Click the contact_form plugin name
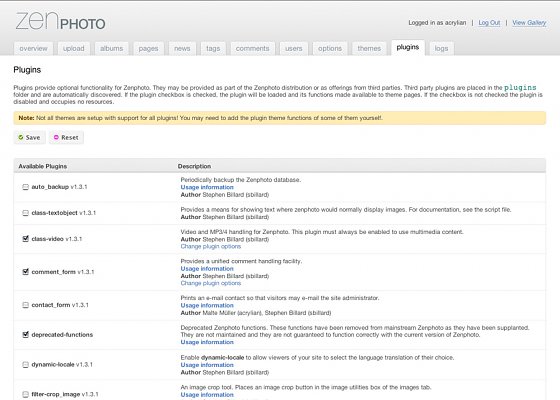 coord(51,305)
